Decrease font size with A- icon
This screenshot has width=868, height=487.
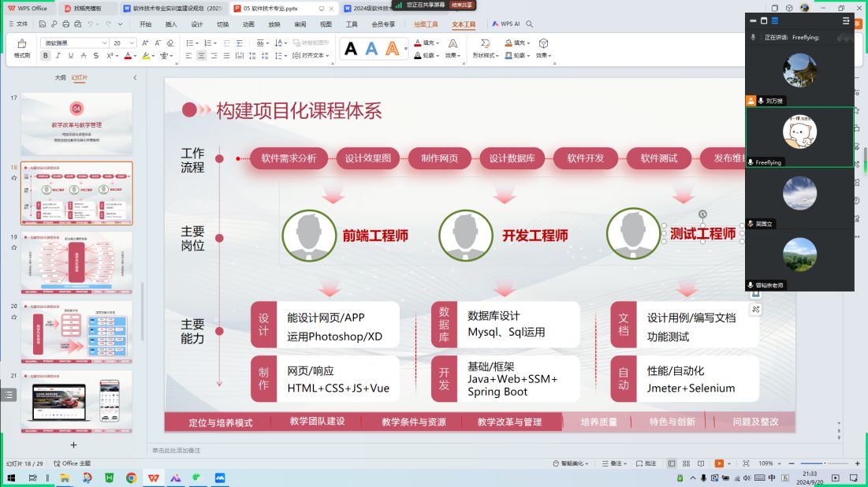coord(158,43)
